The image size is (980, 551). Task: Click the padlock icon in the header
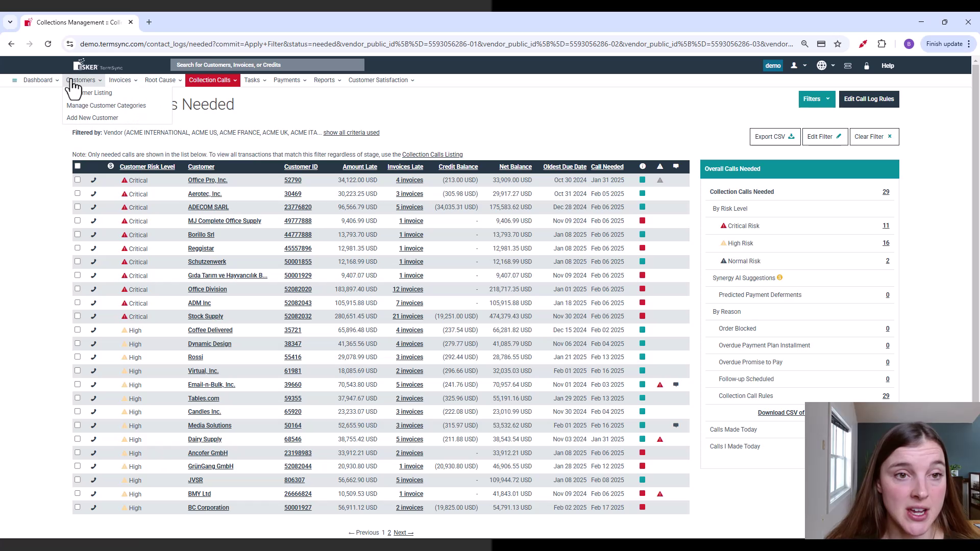coord(866,65)
